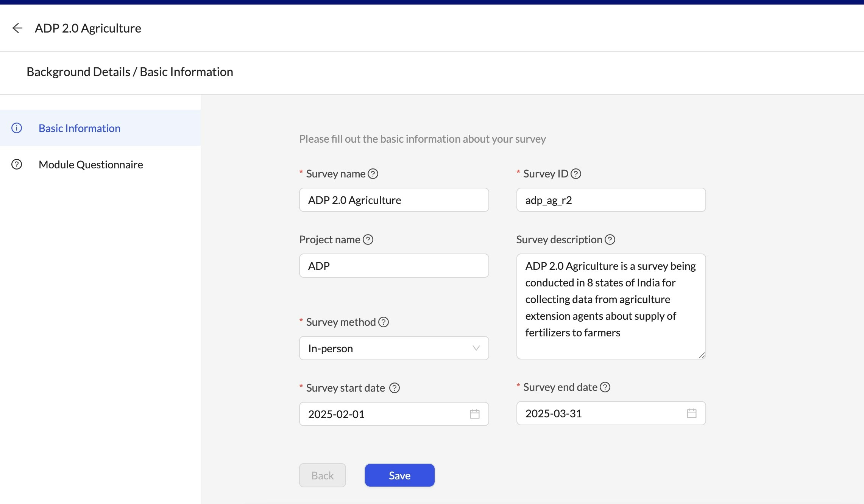Click the Survey end date help icon
The height and width of the screenshot is (504, 864).
pyautogui.click(x=605, y=387)
